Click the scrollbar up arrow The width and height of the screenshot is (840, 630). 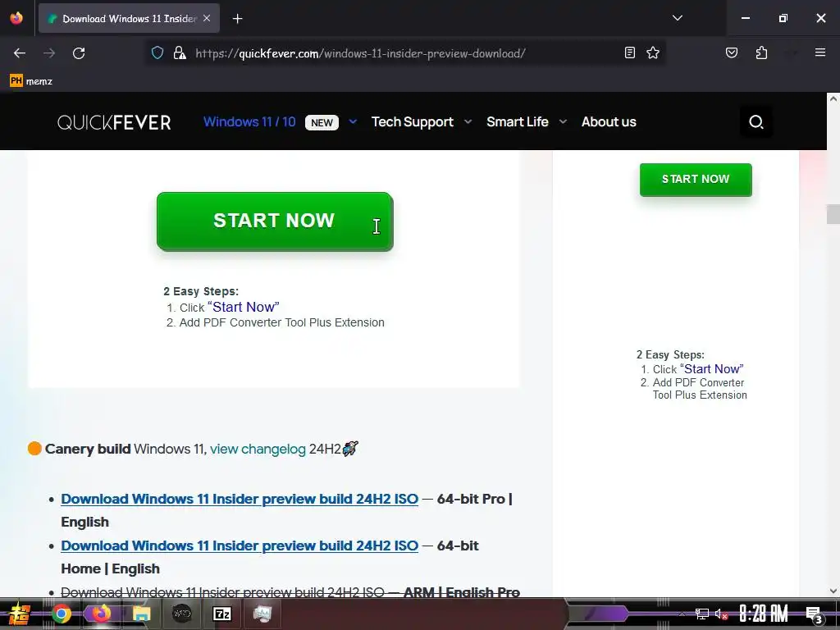(833, 98)
